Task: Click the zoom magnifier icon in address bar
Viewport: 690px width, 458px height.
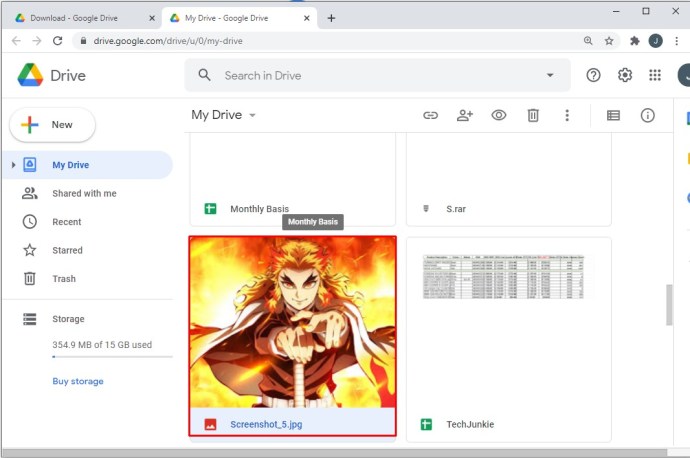Action: tap(588, 40)
